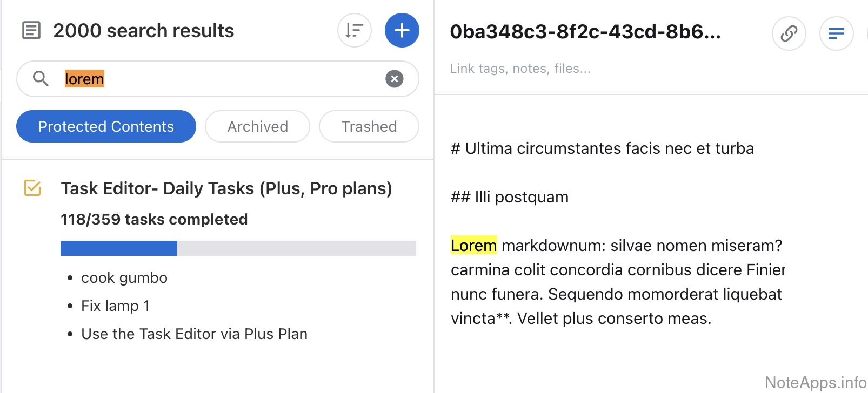
Task: Click the magnifying glass search icon
Action: coord(41,79)
